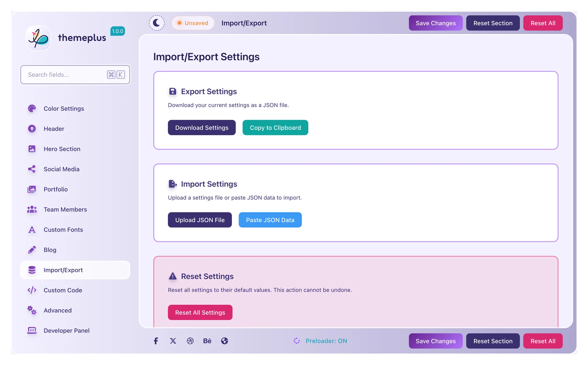Open the Developer Panel item
This screenshot has height=365, width=588.
66,331
